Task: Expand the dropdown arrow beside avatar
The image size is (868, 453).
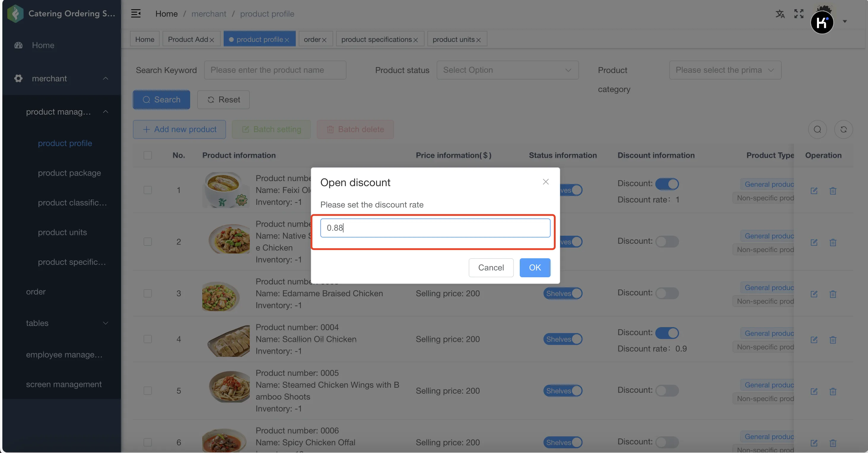Action: (845, 21)
